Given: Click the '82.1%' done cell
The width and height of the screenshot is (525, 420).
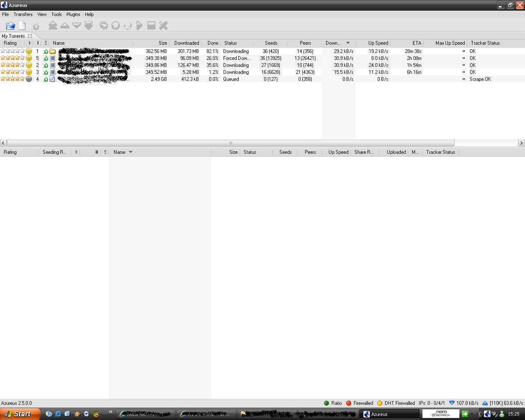Looking at the screenshot, I should pos(212,51).
